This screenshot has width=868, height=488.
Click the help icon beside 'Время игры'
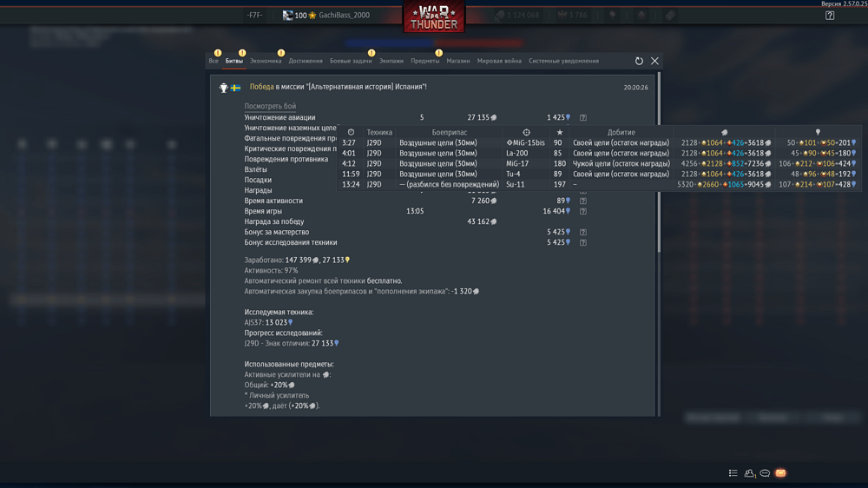pyautogui.click(x=583, y=211)
